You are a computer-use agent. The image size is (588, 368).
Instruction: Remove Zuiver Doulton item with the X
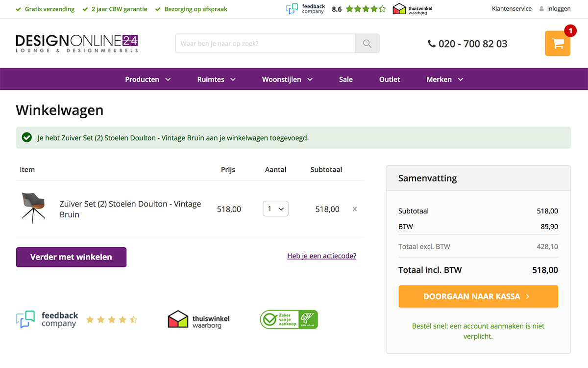point(355,209)
